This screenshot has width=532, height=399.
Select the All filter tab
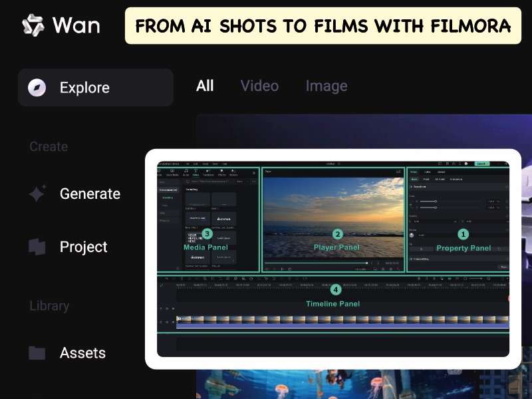pyautogui.click(x=205, y=86)
